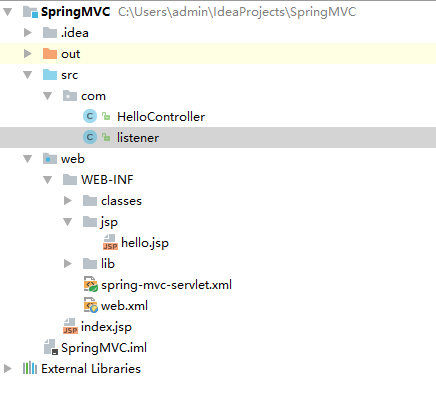Screen dimensions: 436x394
Task: Select the web folder name
Action: [73, 159]
